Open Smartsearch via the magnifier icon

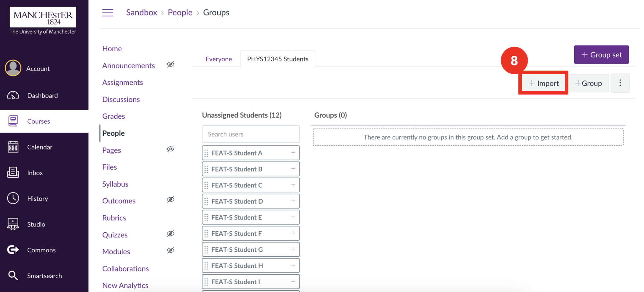[13, 275]
